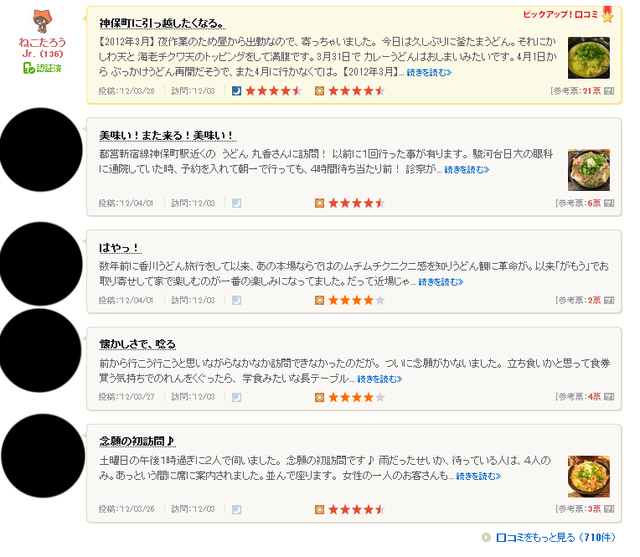Expand 続きを読む in the 美味い！また来る！ review
The width and height of the screenshot is (640, 557).
tap(467, 170)
